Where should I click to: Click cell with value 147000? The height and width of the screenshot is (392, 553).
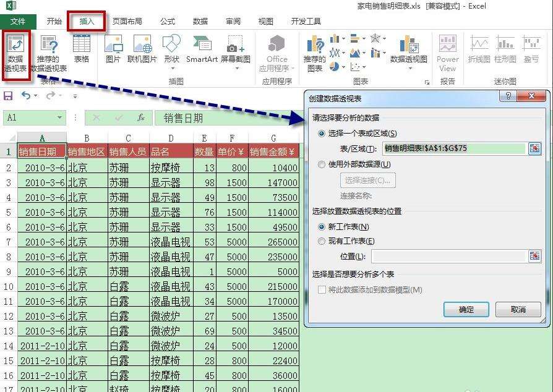(273, 182)
